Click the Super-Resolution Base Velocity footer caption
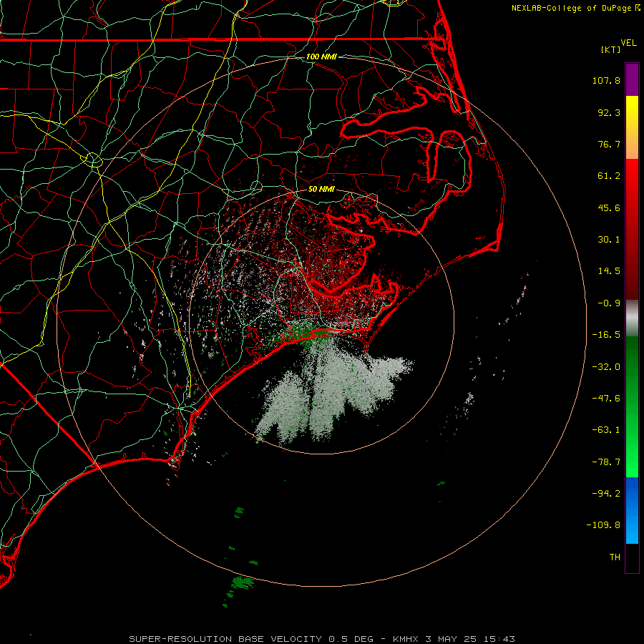This screenshot has height=644, width=644. [x=322, y=639]
